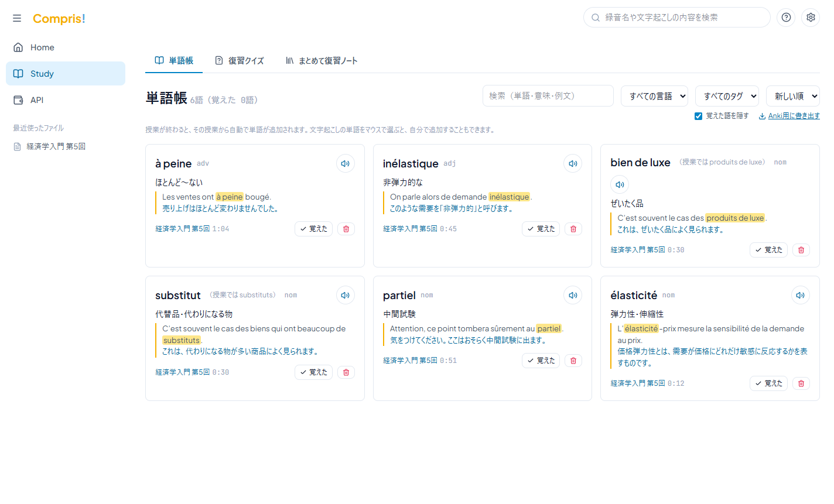Click the vocabulary search field 検索（単語・意味・例文）

click(x=548, y=96)
